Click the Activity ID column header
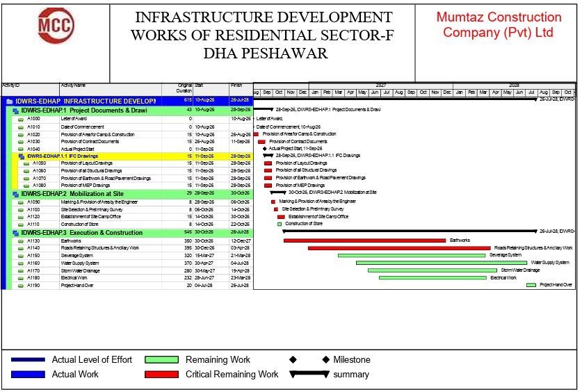This screenshot has height=392, width=582. coord(31,90)
